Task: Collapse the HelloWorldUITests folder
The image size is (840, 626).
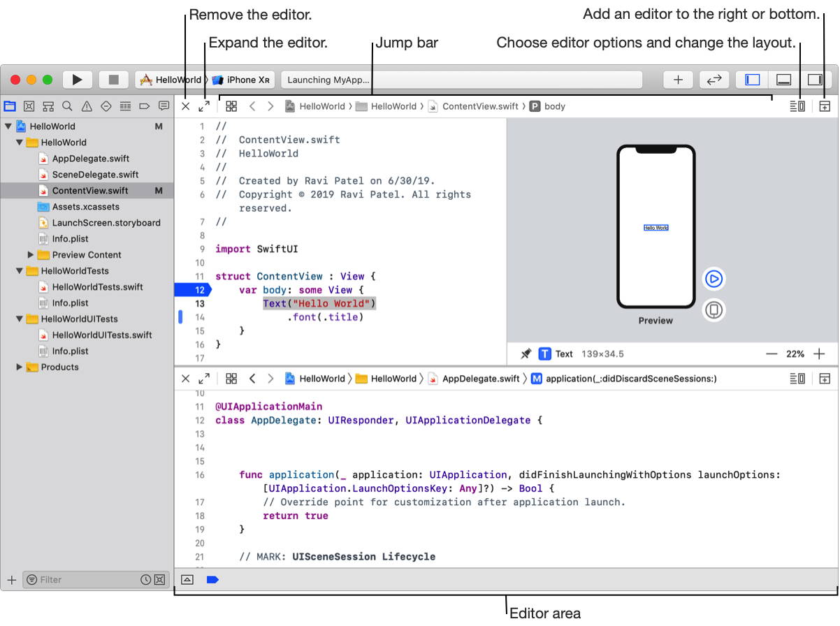Action: click(x=20, y=319)
